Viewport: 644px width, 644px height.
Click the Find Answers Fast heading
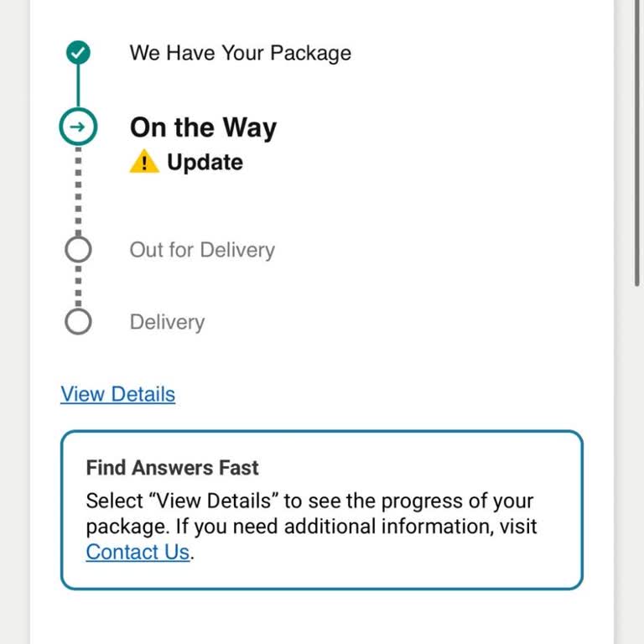tap(173, 468)
